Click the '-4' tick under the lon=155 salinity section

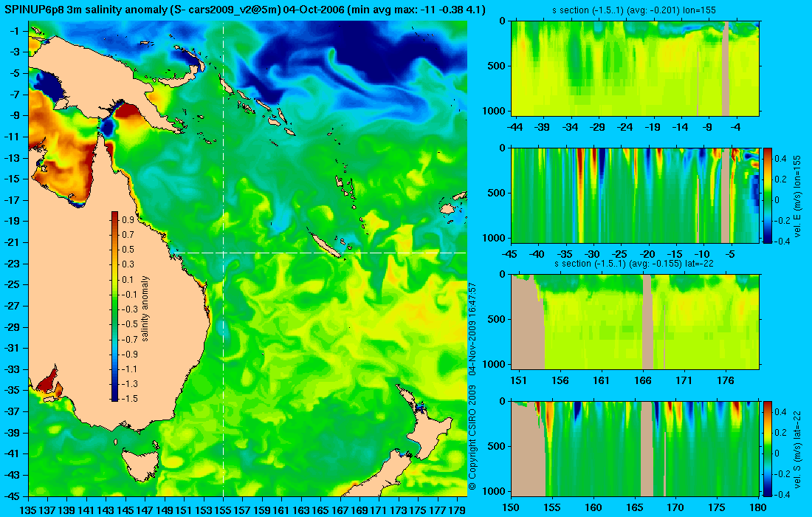[735, 127]
